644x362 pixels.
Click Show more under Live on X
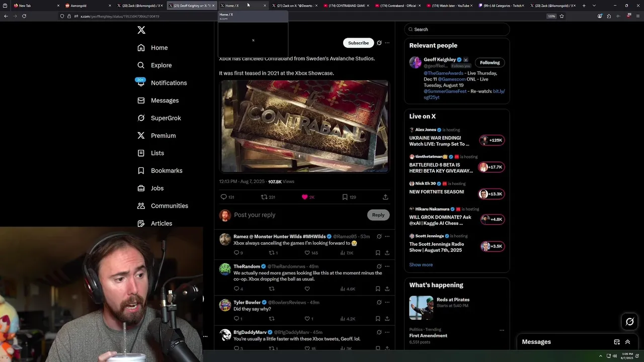click(x=421, y=264)
